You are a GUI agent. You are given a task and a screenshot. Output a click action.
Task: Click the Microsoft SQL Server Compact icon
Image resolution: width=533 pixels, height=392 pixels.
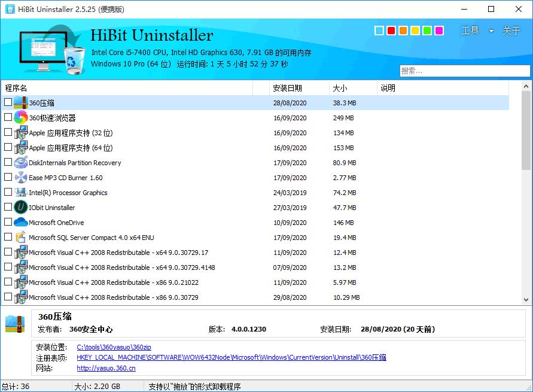[x=21, y=238]
